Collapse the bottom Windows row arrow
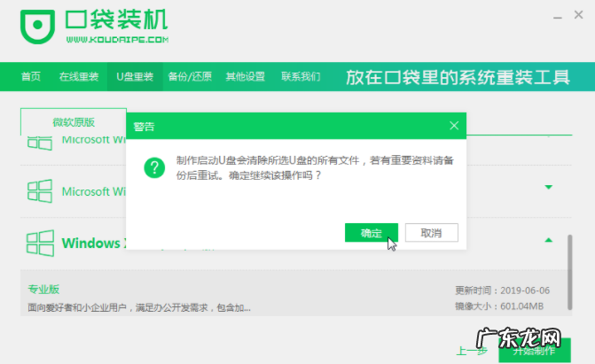 [548, 240]
